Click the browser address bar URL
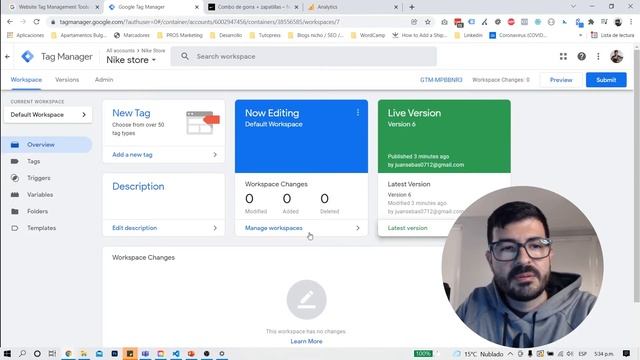The image size is (640, 360). (x=199, y=22)
